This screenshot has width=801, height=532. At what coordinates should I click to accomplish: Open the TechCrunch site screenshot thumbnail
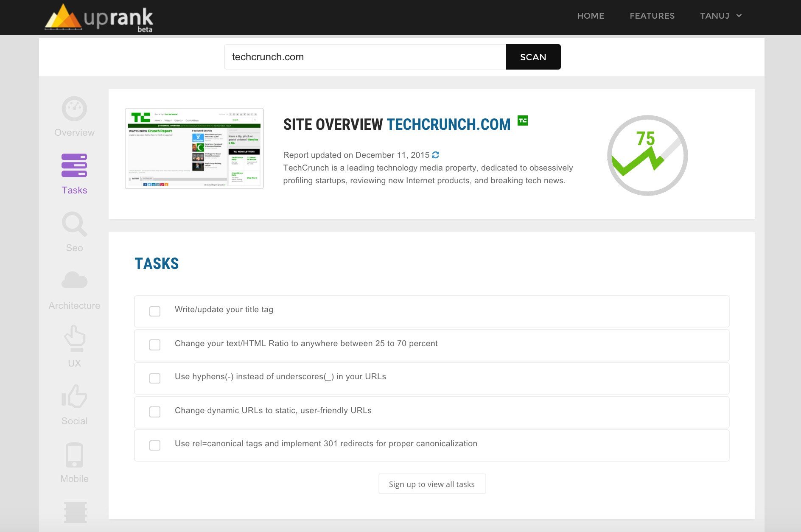coord(194,148)
